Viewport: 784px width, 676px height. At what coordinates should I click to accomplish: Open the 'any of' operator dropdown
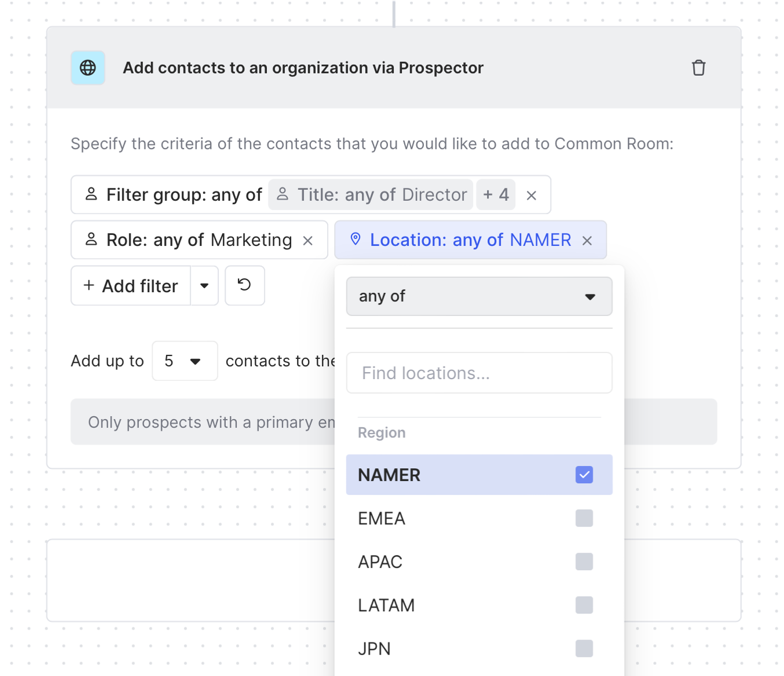pyautogui.click(x=479, y=296)
